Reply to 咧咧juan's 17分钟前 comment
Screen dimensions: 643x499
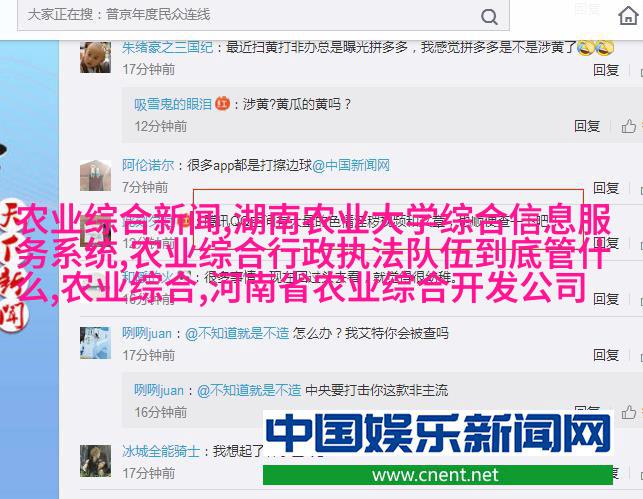(606, 355)
